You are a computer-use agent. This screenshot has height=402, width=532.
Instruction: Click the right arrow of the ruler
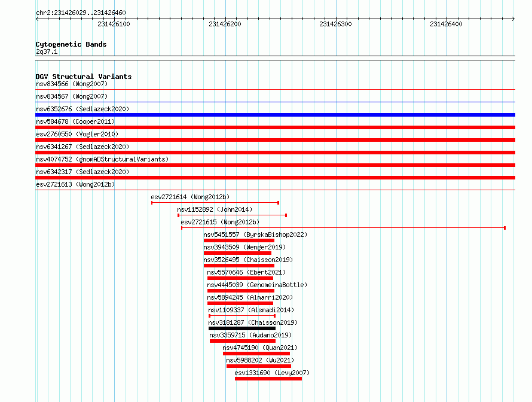coord(513,19)
